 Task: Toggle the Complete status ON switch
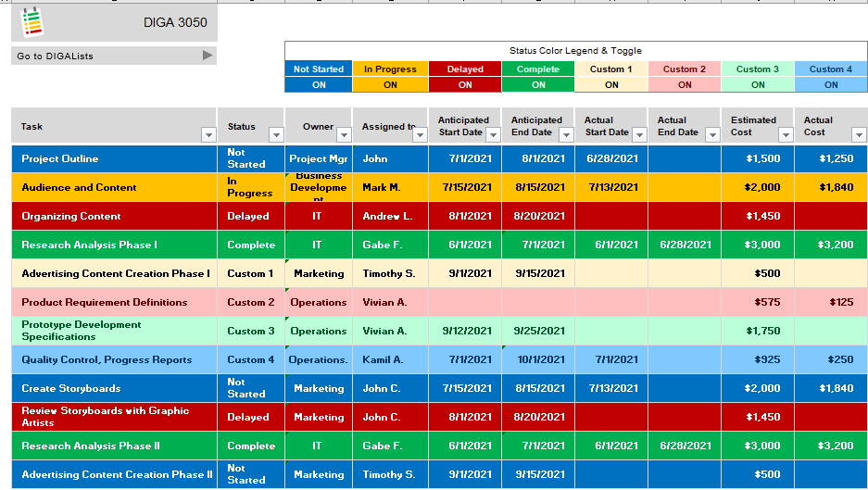[x=538, y=84]
